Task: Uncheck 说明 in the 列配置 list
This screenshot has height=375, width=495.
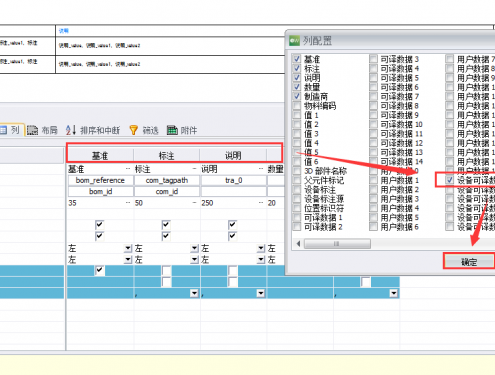Action: pos(297,78)
